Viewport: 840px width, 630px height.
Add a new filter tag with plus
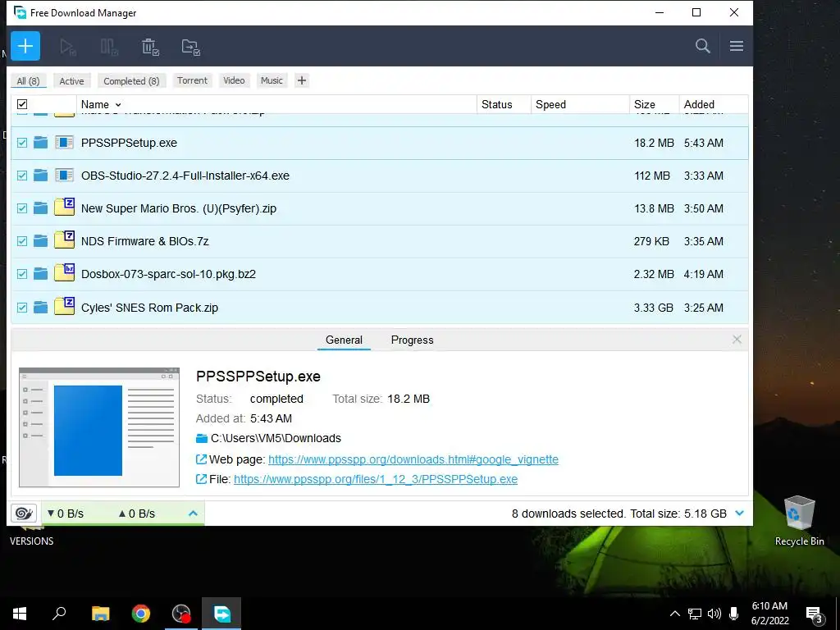click(x=302, y=80)
